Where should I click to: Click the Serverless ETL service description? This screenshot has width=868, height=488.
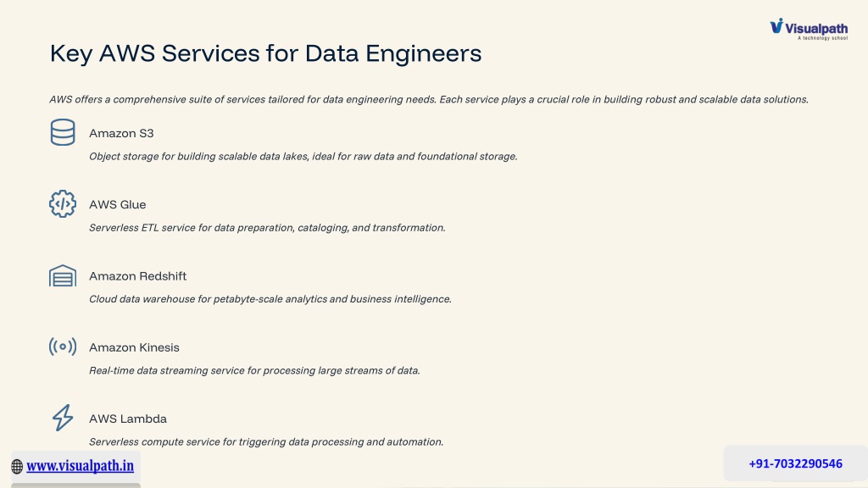[267, 228]
